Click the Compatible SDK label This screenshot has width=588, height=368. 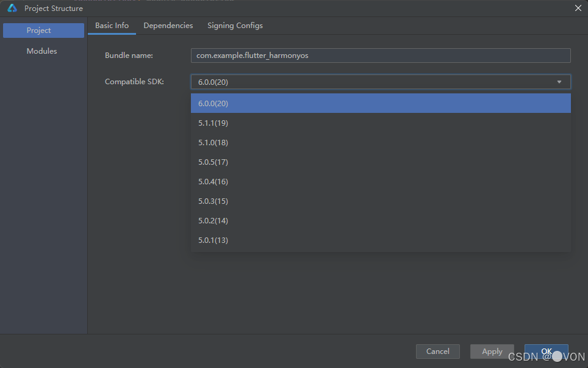(134, 82)
